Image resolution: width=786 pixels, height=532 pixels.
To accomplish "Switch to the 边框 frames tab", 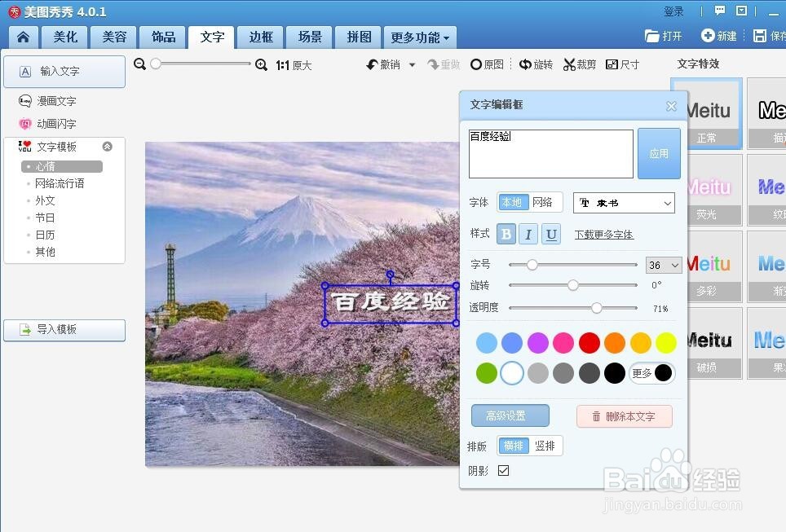I will click(260, 37).
